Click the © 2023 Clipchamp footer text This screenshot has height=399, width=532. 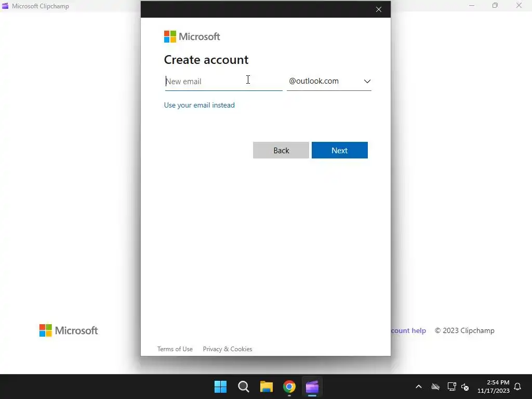coord(464,330)
